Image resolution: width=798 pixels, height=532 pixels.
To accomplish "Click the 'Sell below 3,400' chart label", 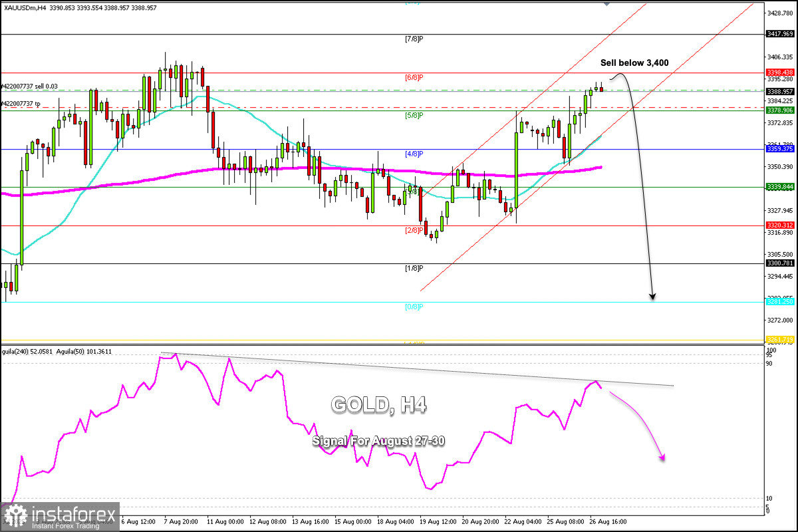I will [x=634, y=63].
